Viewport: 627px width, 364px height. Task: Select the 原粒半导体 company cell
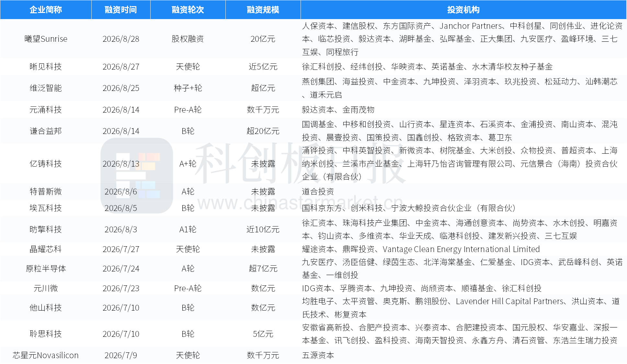[46, 269]
